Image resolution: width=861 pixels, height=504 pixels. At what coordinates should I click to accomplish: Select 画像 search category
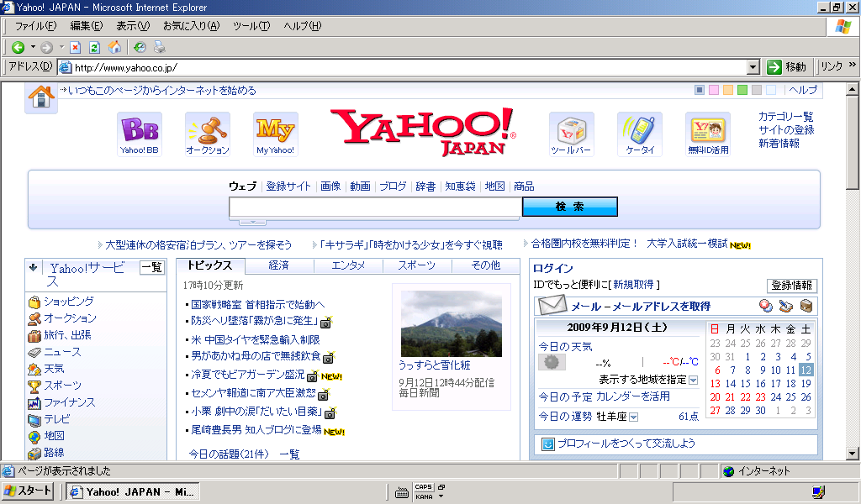[330, 186]
